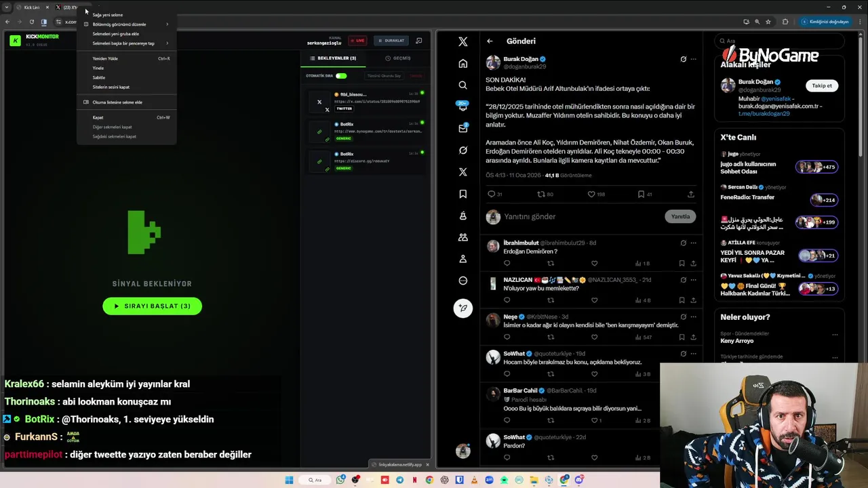Open BotRix discord.gg queue item

pyautogui.click(x=366, y=161)
